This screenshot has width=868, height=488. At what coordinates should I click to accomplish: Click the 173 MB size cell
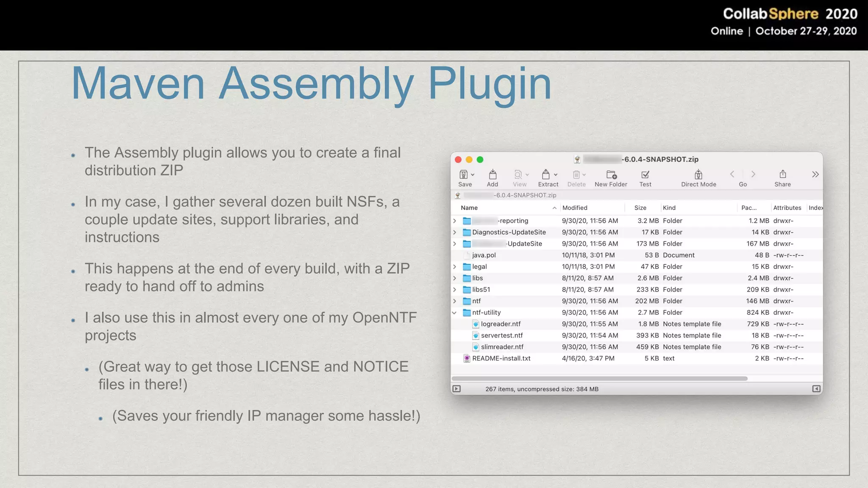tap(648, 244)
